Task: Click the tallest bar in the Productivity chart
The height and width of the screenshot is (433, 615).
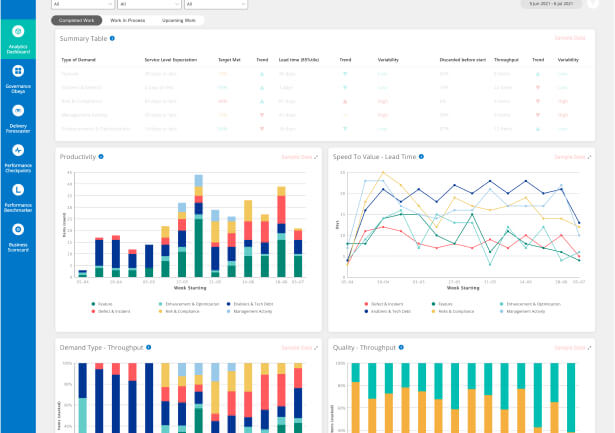Action: click(199, 226)
